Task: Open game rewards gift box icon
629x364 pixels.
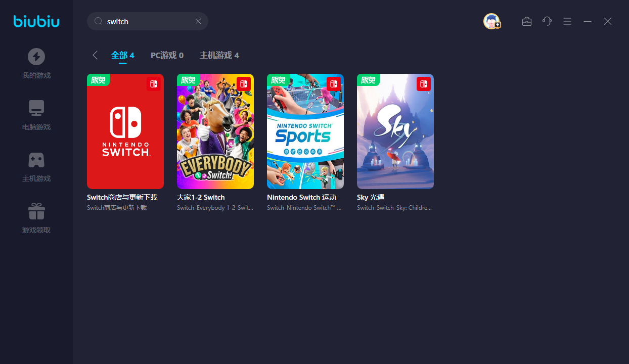Action: (36, 211)
